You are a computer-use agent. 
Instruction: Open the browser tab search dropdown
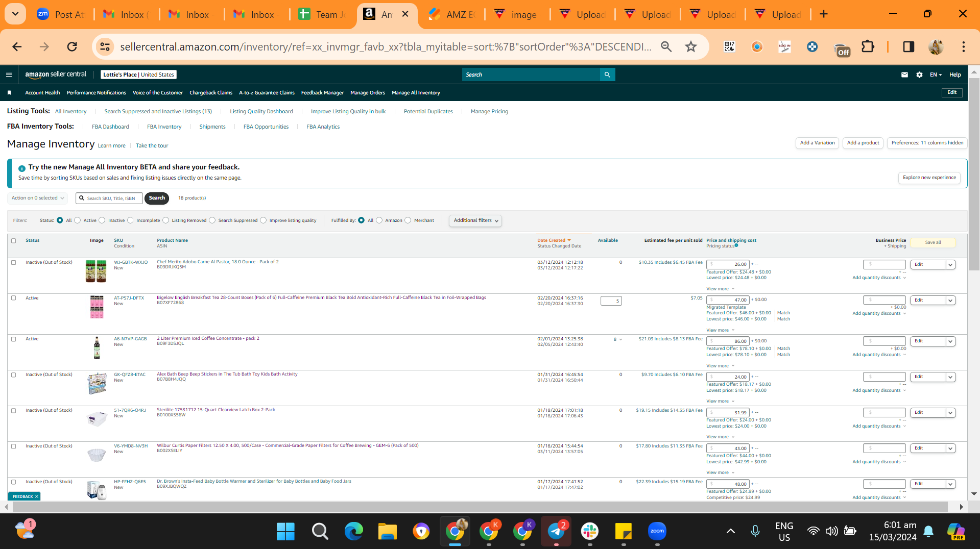tap(15, 14)
